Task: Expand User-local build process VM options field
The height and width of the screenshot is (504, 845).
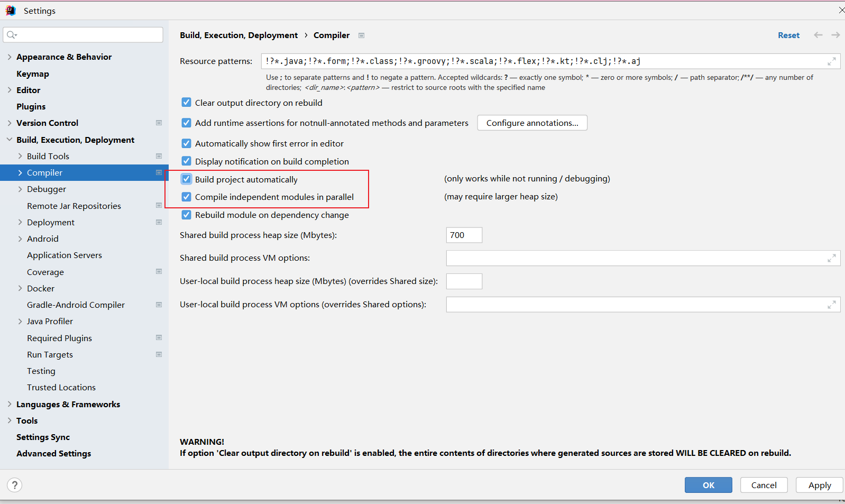Action: click(x=831, y=305)
